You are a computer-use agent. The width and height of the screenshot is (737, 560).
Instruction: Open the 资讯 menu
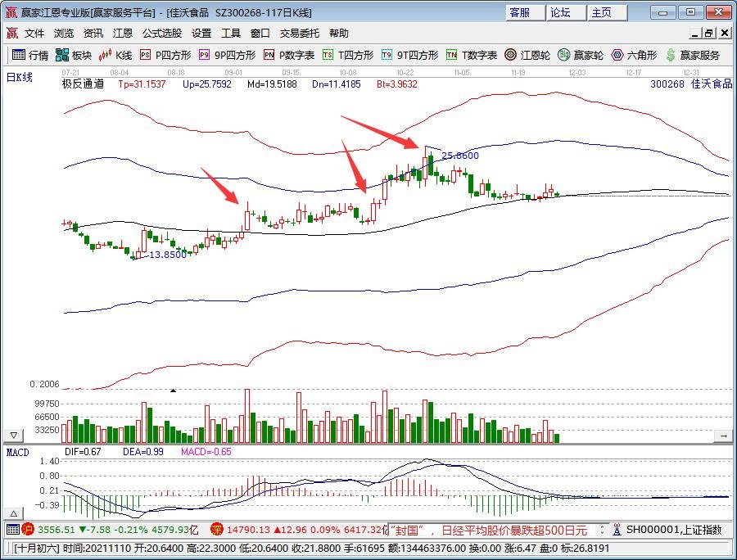(93, 34)
